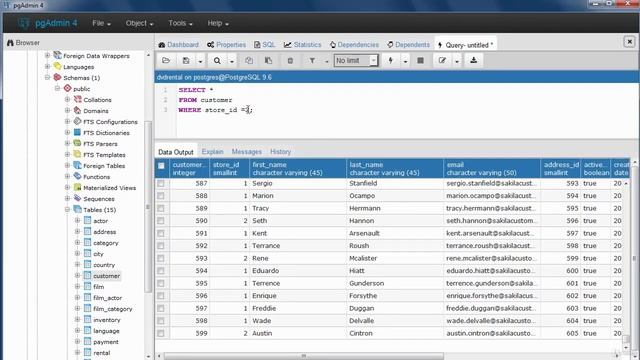The width and height of the screenshot is (640, 360).
Task: Select the inventory table in tree
Action: (x=107, y=320)
